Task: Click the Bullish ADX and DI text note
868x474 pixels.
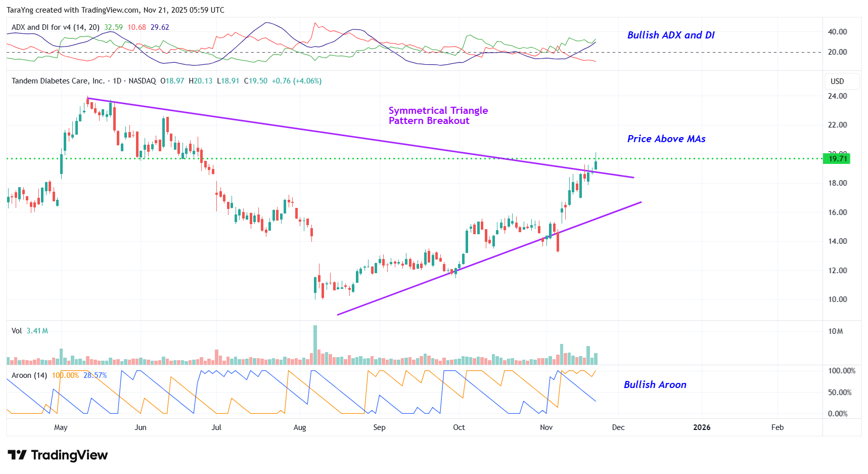Action: 670,35
